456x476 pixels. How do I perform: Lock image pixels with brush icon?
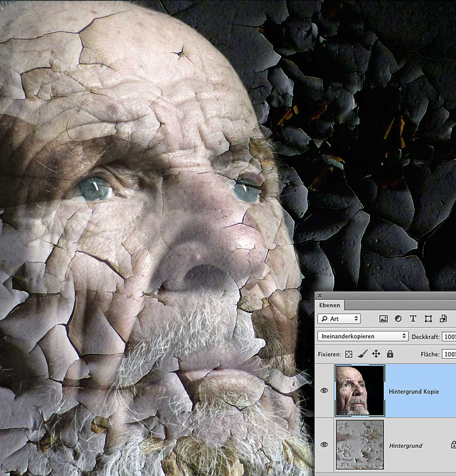[362, 354]
